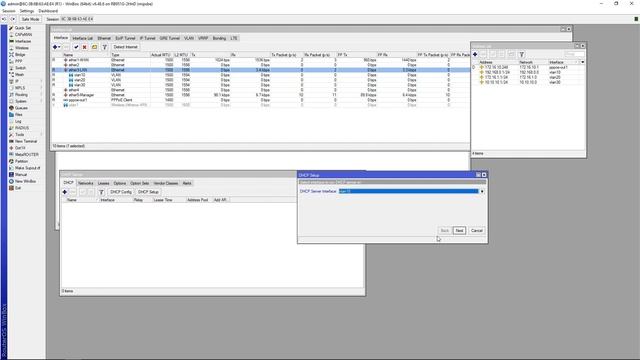The image size is (640, 360).
Task: Open New Terminal from sidebar
Action: click(x=26, y=141)
